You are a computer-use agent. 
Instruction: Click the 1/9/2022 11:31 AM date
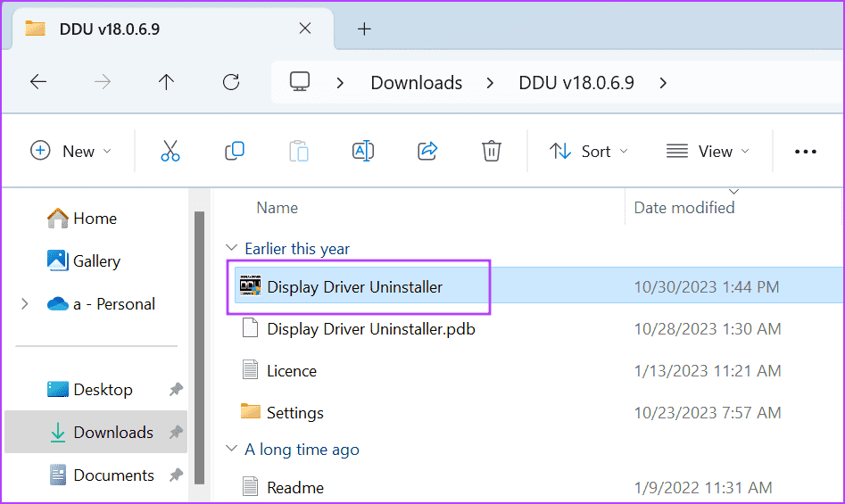(703, 487)
